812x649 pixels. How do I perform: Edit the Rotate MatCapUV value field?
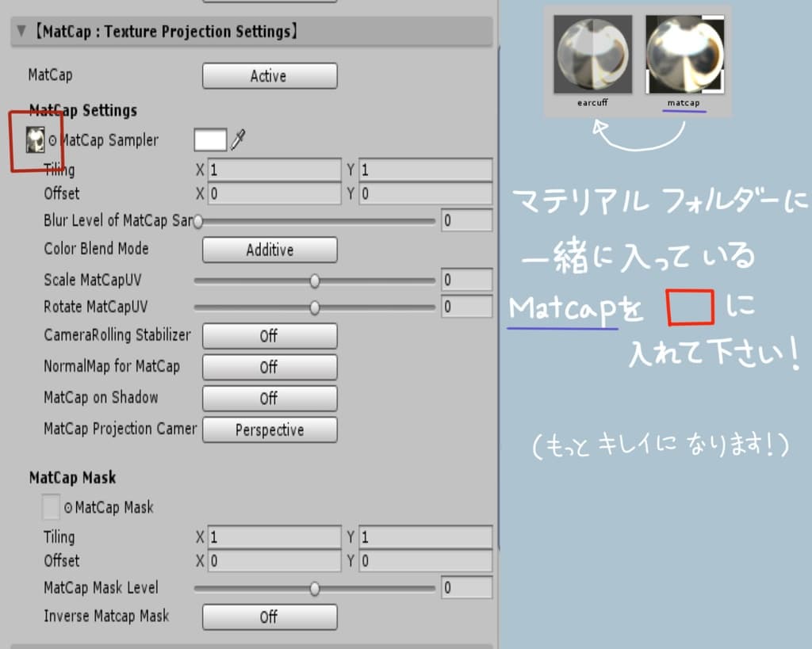[466, 307]
